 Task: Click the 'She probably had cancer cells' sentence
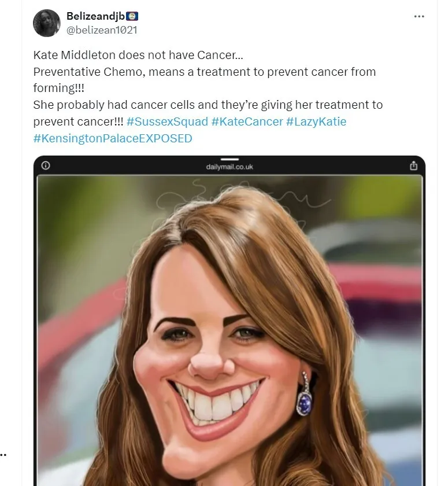(208, 113)
